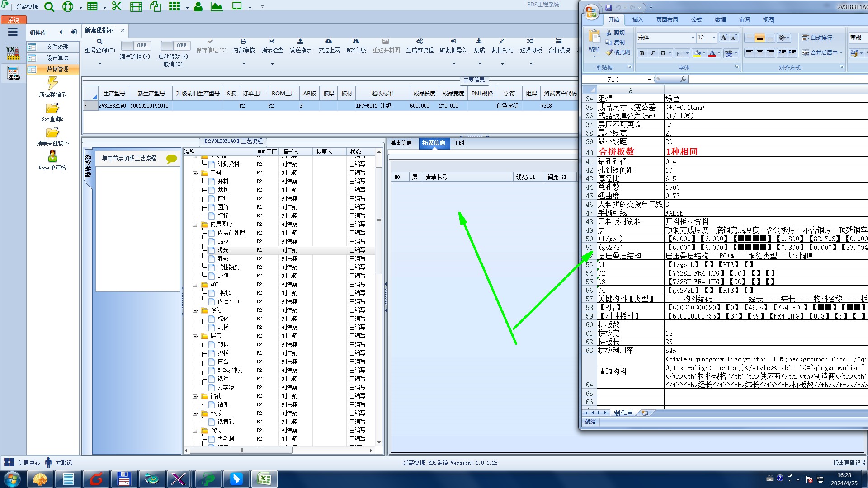
Task: Close the 新流程指示 tab
Action: coord(123,30)
